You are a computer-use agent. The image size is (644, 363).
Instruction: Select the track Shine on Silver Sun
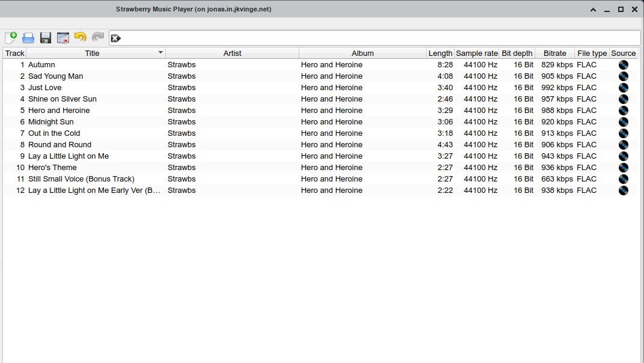pos(62,99)
